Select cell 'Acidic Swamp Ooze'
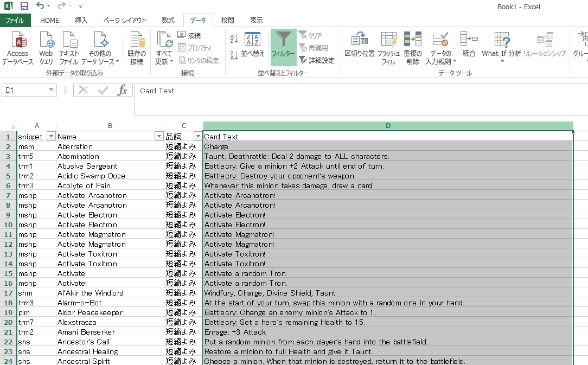This screenshot has width=588, height=365. pyautogui.click(x=110, y=176)
